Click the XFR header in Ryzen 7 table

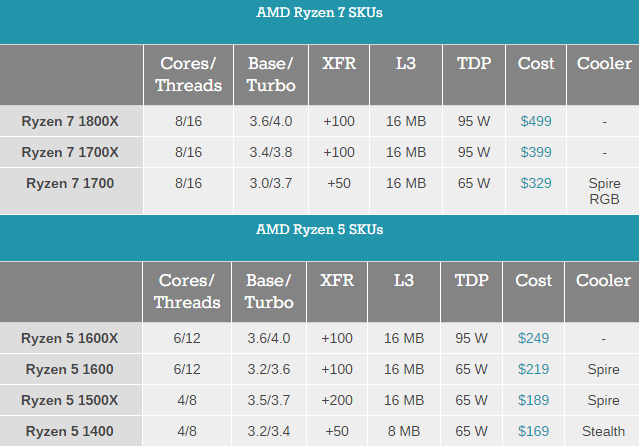point(339,75)
